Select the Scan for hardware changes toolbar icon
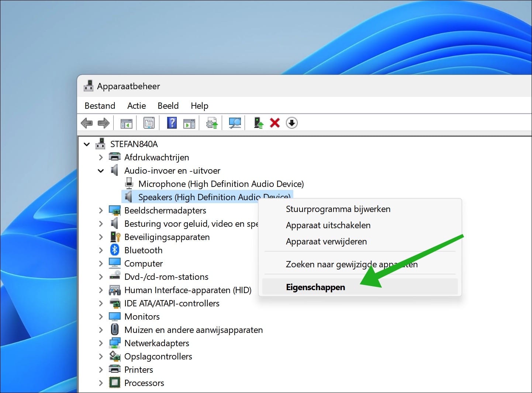532x393 pixels. [x=234, y=123]
